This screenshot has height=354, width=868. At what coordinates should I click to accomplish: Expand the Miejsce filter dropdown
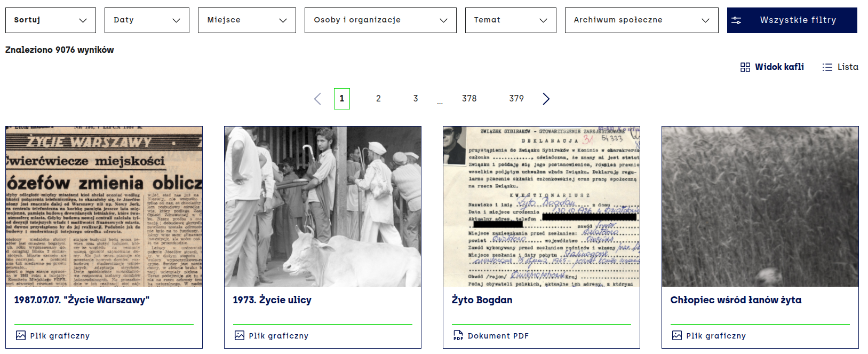coord(246,20)
